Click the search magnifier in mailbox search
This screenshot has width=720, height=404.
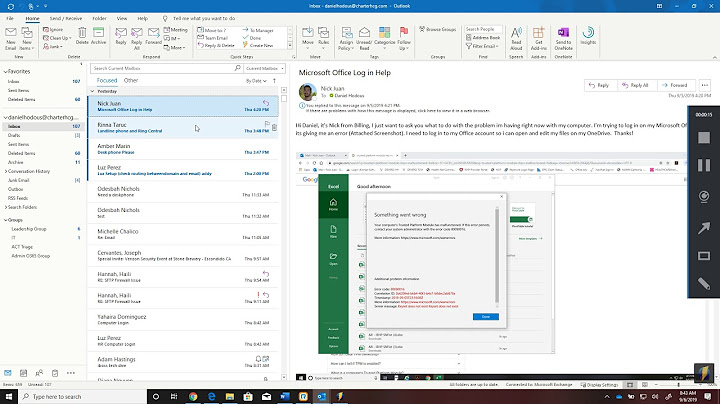[x=237, y=68]
